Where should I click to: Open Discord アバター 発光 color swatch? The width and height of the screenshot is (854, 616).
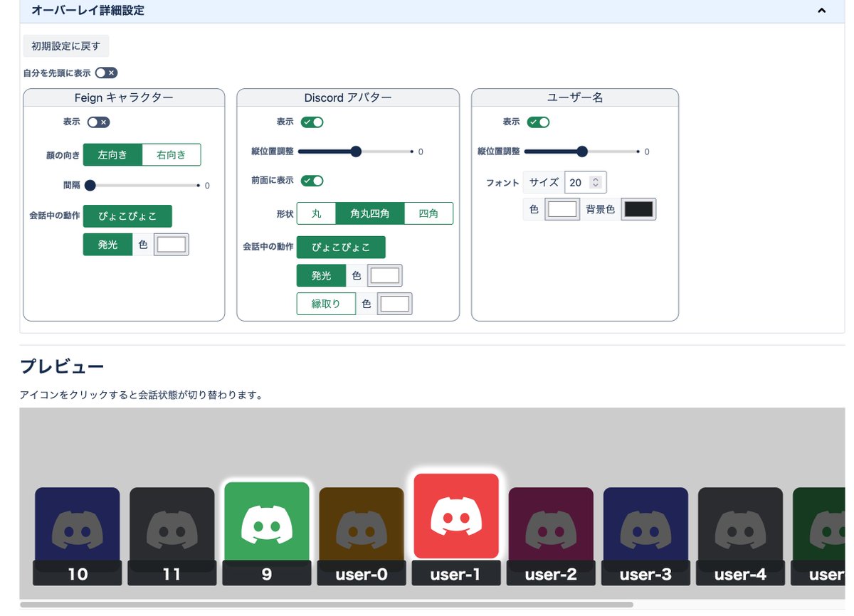[x=385, y=275]
